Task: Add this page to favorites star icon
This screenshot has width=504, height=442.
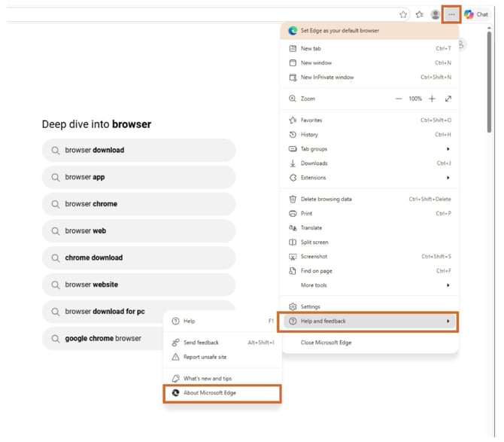Action: [x=403, y=14]
